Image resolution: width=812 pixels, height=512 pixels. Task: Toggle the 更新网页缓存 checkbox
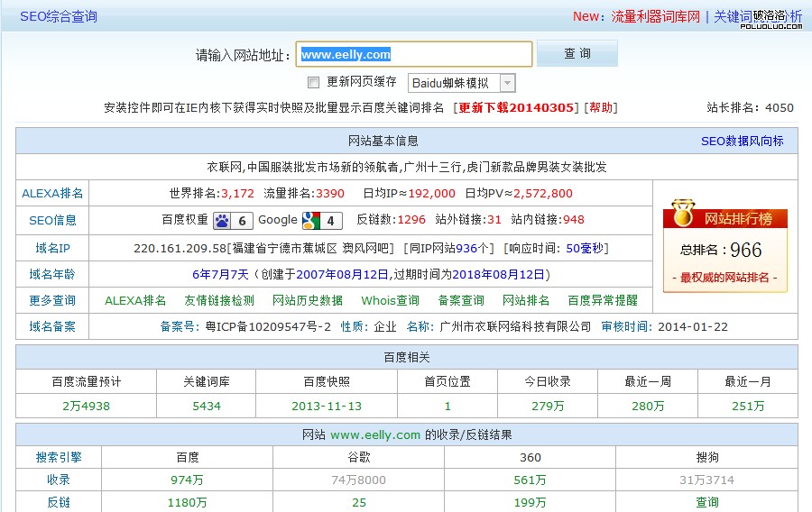[x=314, y=83]
